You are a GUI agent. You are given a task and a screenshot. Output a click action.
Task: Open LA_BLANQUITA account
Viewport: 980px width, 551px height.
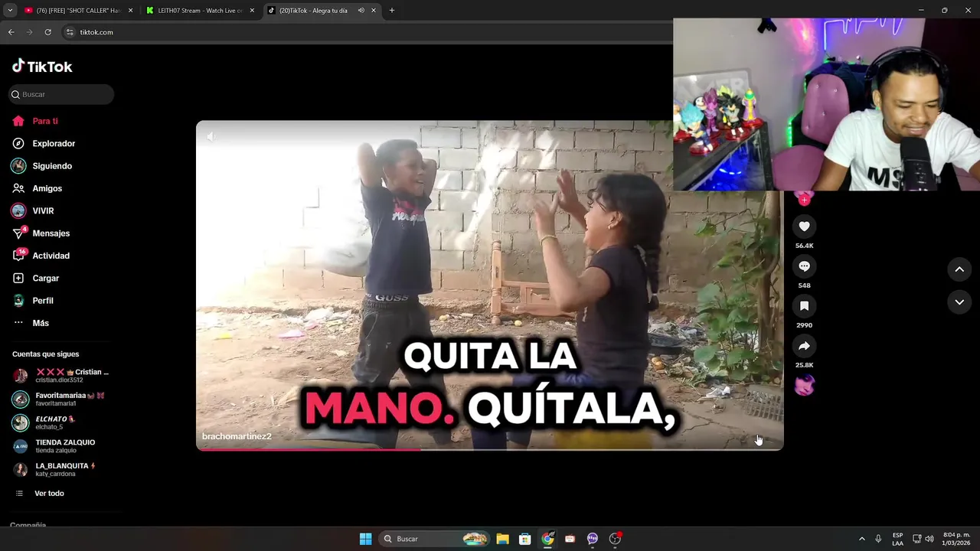tap(55, 469)
